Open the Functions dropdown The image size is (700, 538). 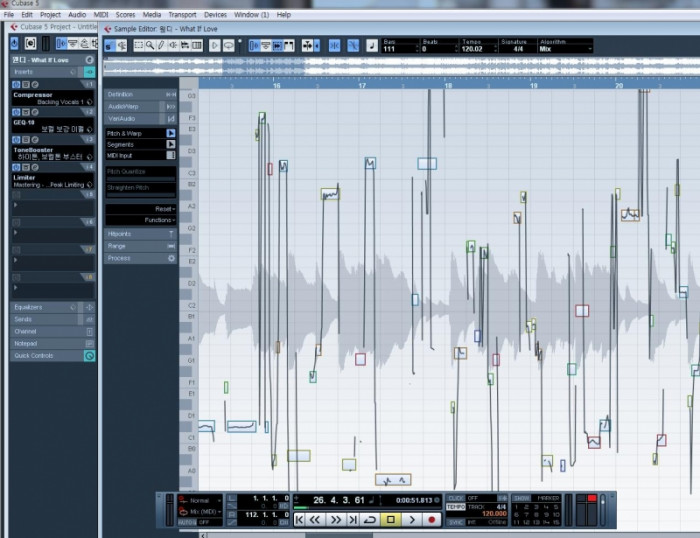pyautogui.click(x=158, y=220)
